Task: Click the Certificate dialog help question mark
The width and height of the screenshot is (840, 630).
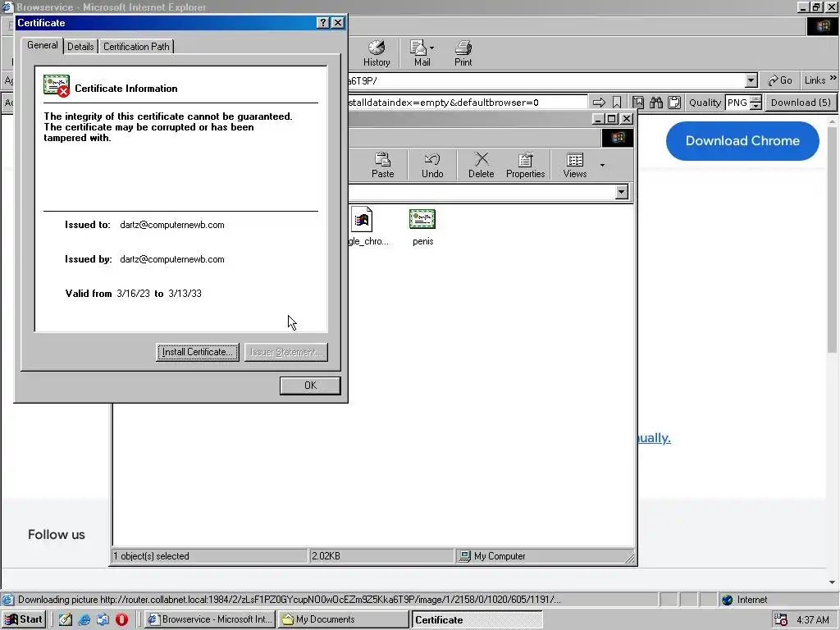Action: click(x=322, y=22)
